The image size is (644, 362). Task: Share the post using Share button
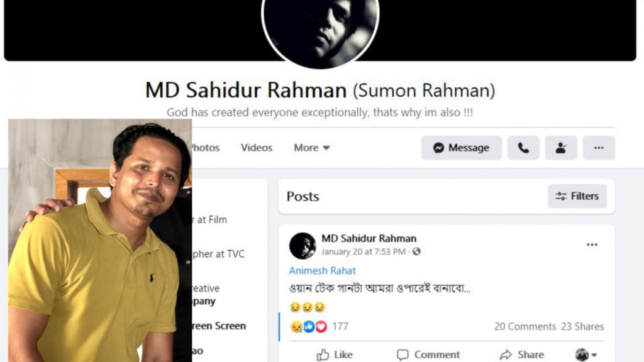(x=522, y=354)
